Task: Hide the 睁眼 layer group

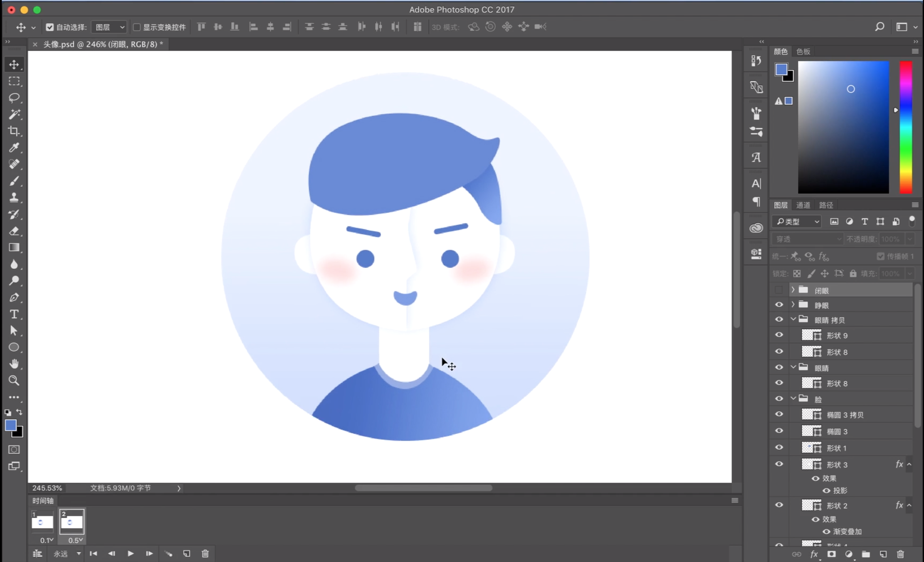Action: click(x=779, y=305)
